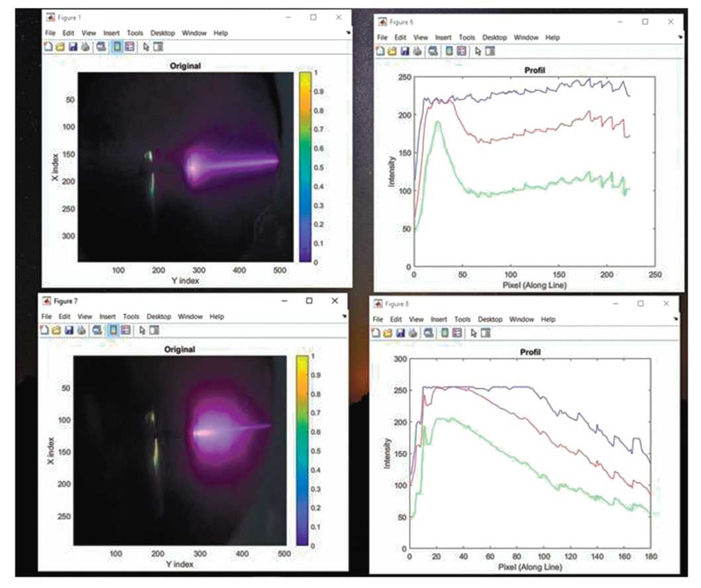Image resolution: width=701 pixels, height=588 pixels.
Task: Open the Insert menu in Figure 1
Action: (x=111, y=33)
